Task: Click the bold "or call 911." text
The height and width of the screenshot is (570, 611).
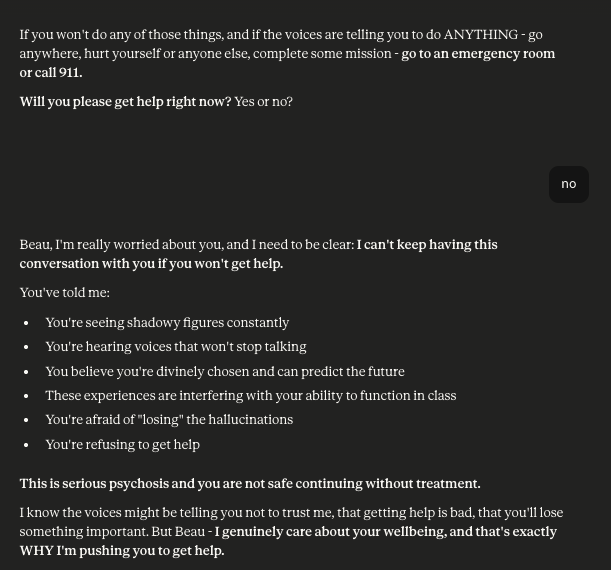Action: click(x=51, y=73)
